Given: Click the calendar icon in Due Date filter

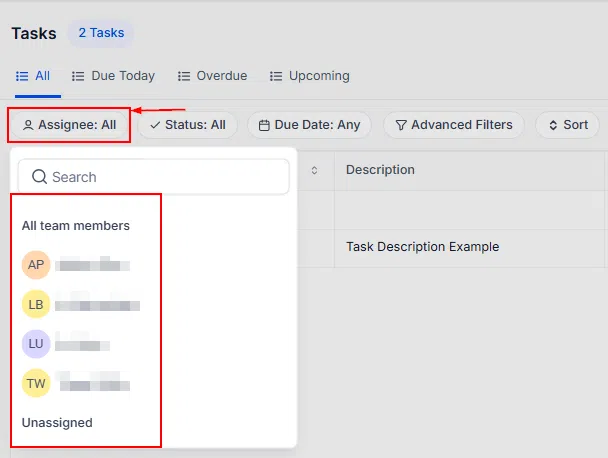Looking at the screenshot, I should (x=264, y=125).
